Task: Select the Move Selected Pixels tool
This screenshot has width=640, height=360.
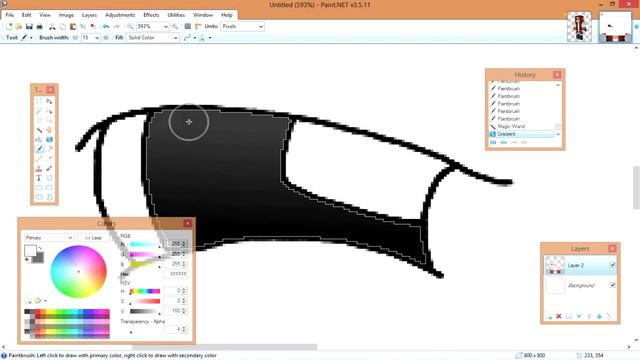Action: pyautogui.click(x=49, y=101)
